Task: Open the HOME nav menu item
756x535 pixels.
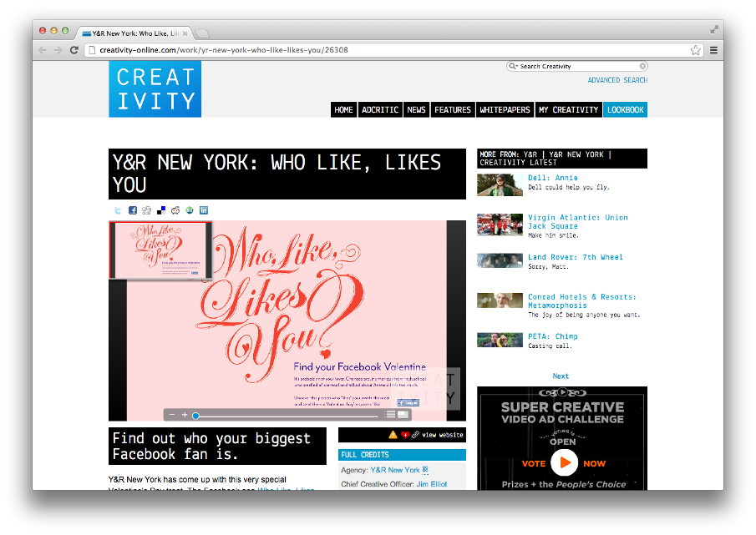Action: (344, 110)
